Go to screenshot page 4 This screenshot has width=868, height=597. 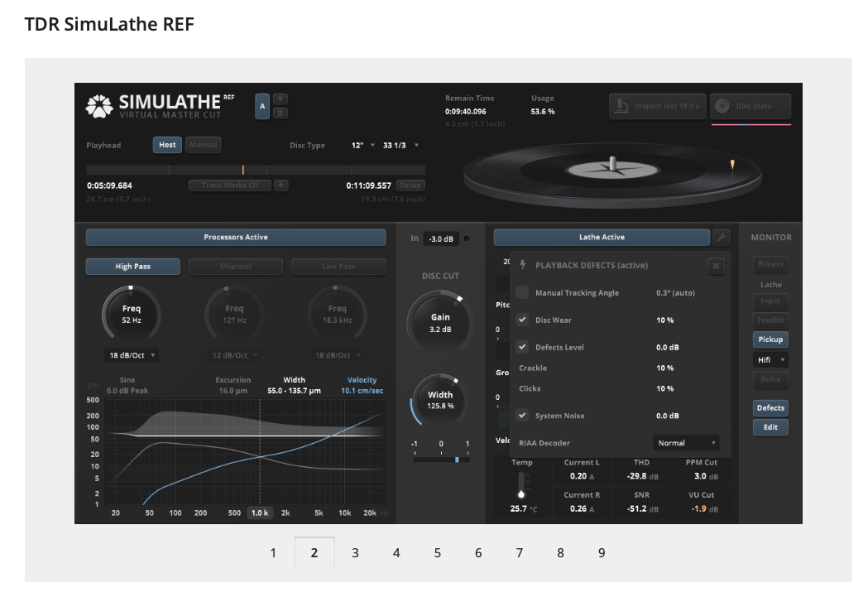click(396, 552)
